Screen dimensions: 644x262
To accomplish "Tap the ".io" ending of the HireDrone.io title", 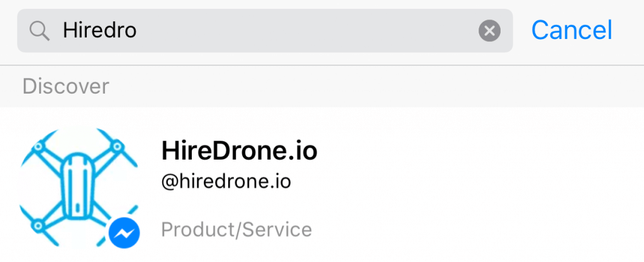I will click(x=304, y=151).
